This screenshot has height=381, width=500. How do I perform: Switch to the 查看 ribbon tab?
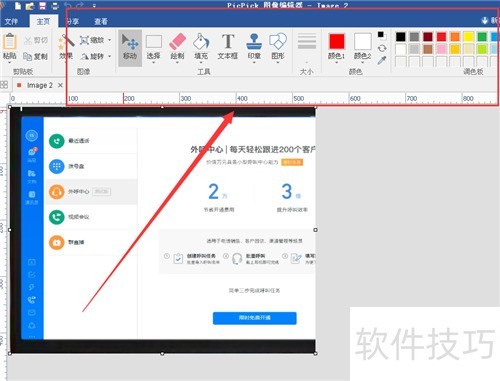click(101, 22)
